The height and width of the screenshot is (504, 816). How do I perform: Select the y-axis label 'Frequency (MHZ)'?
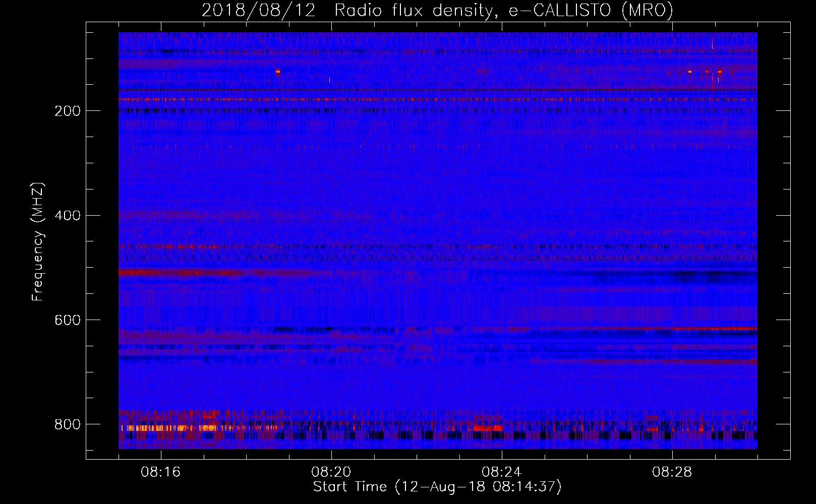38,242
